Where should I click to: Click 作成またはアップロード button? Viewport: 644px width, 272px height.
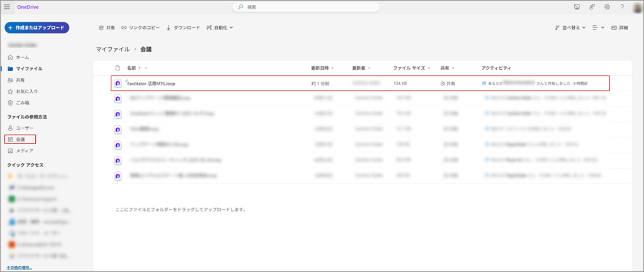pos(36,28)
